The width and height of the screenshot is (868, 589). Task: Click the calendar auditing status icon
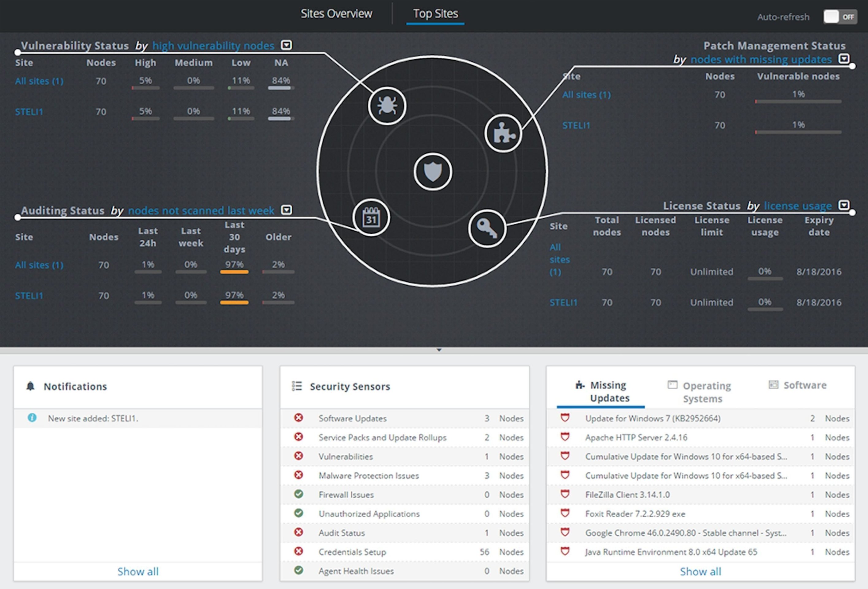(x=371, y=218)
